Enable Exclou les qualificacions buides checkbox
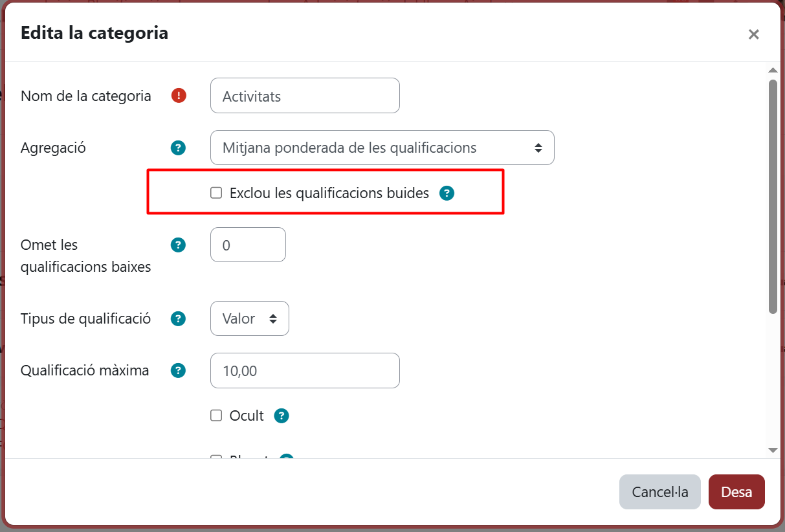The image size is (785, 532). click(216, 193)
